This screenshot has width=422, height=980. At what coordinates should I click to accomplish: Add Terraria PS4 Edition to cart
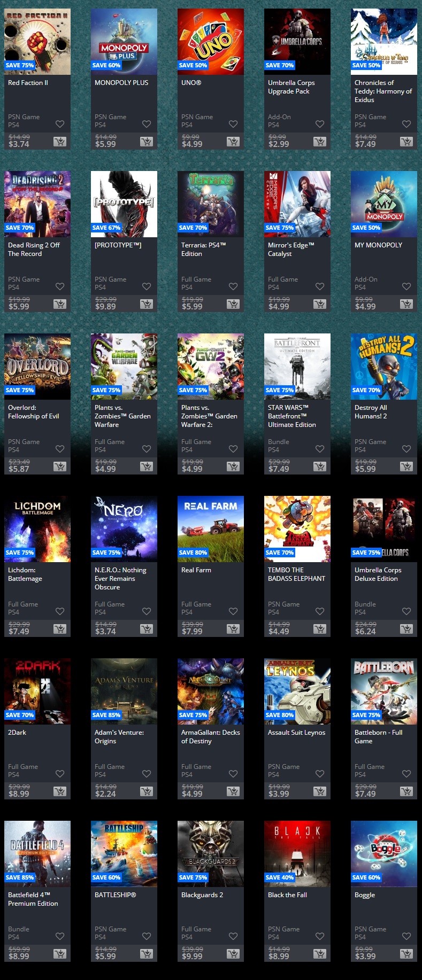233,304
